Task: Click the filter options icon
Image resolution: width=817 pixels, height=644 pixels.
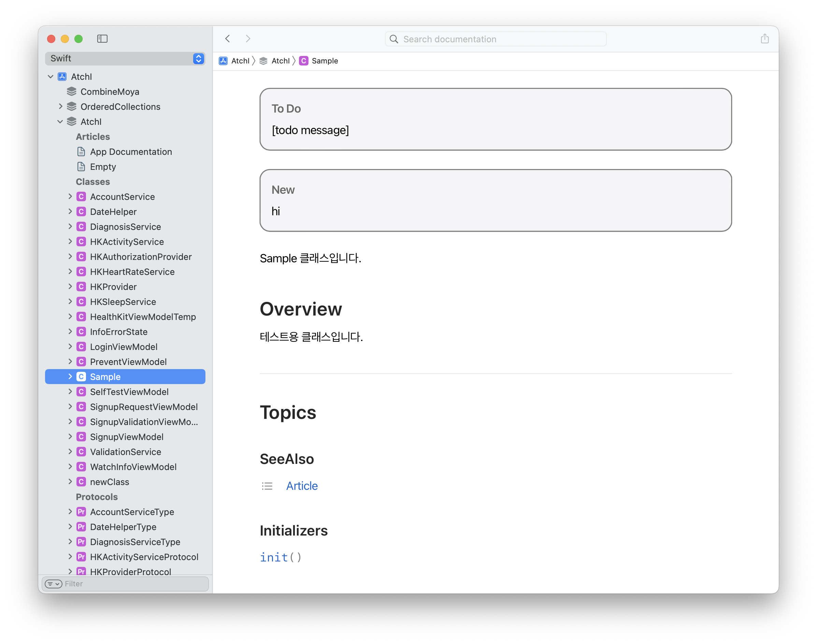Action: (x=54, y=584)
